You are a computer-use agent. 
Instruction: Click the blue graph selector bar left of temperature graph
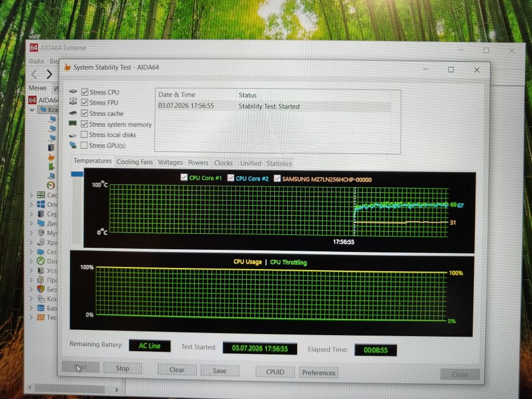pyautogui.click(x=77, y=174)
